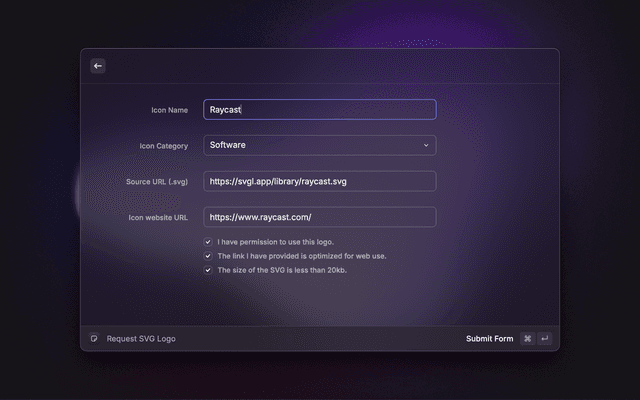Click the Source URL (.svg) label
Screen dimensions: 640x400
tap(156, 182)
